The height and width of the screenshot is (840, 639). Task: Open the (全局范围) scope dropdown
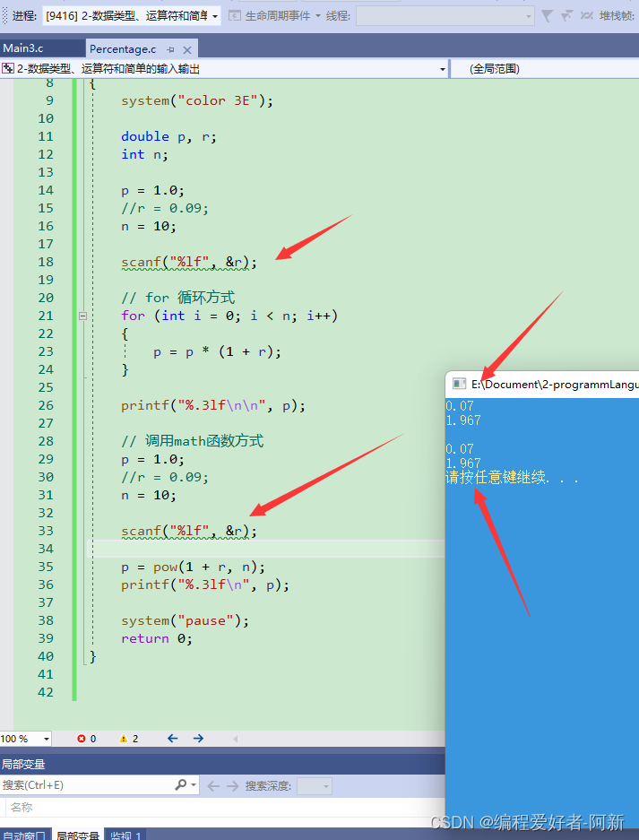tap(545, 68)
